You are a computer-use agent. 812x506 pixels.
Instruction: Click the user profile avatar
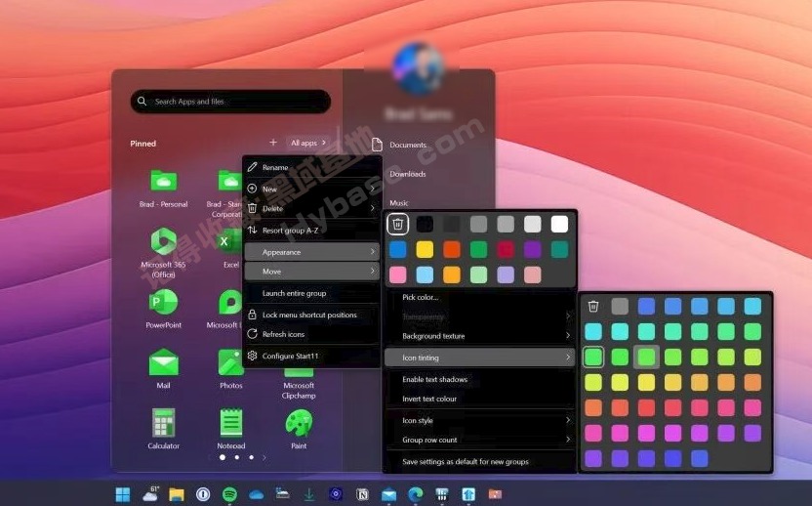click(x=418, y=68)
